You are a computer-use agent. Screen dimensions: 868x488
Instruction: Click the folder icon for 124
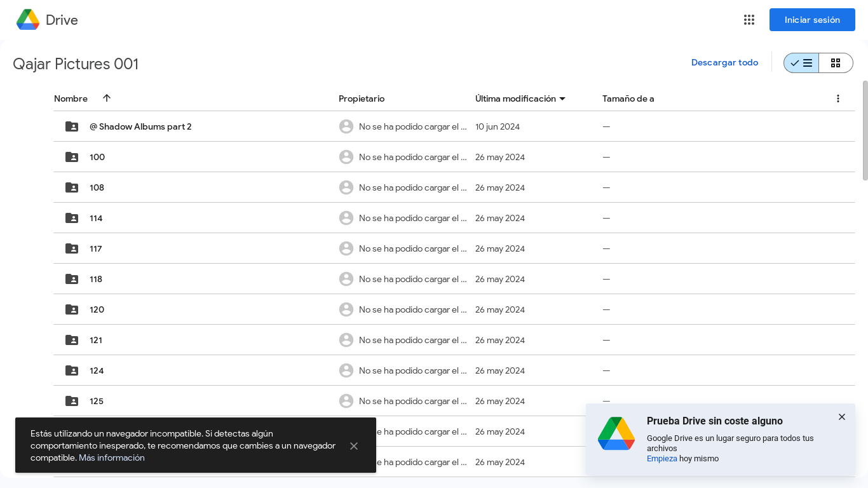72,370
